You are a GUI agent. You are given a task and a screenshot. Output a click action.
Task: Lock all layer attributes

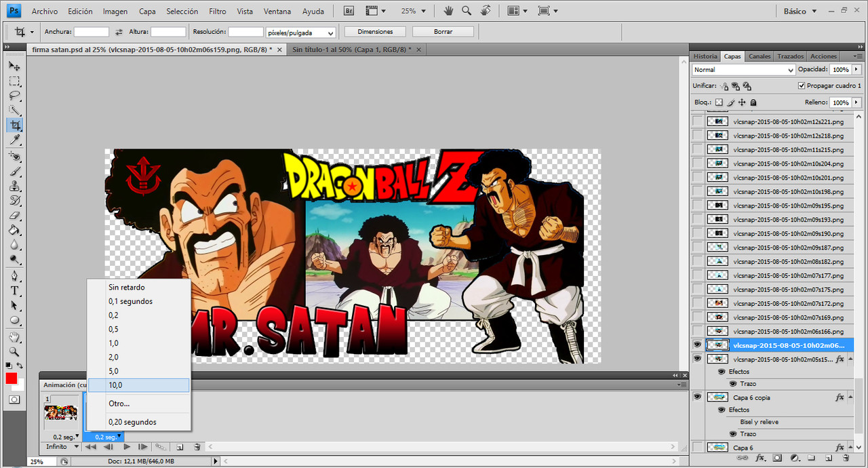[753, 102]
